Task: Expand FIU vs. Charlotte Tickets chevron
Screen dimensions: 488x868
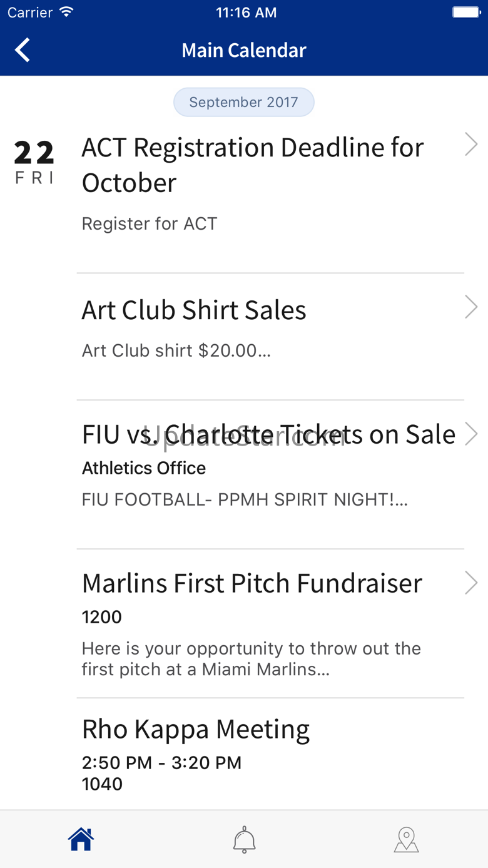Action: point(471,434)
